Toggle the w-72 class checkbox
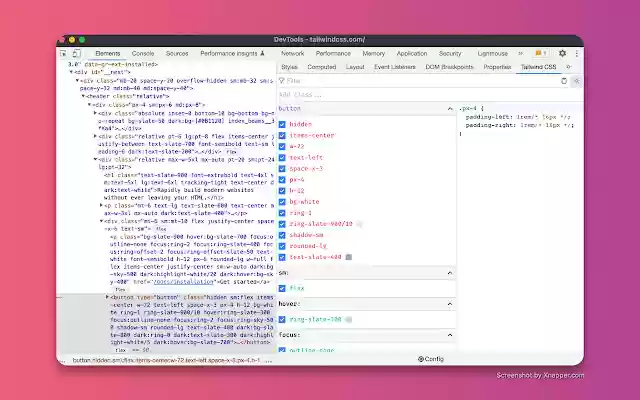The width and height of the screenshot is (640, 400). 282,146
